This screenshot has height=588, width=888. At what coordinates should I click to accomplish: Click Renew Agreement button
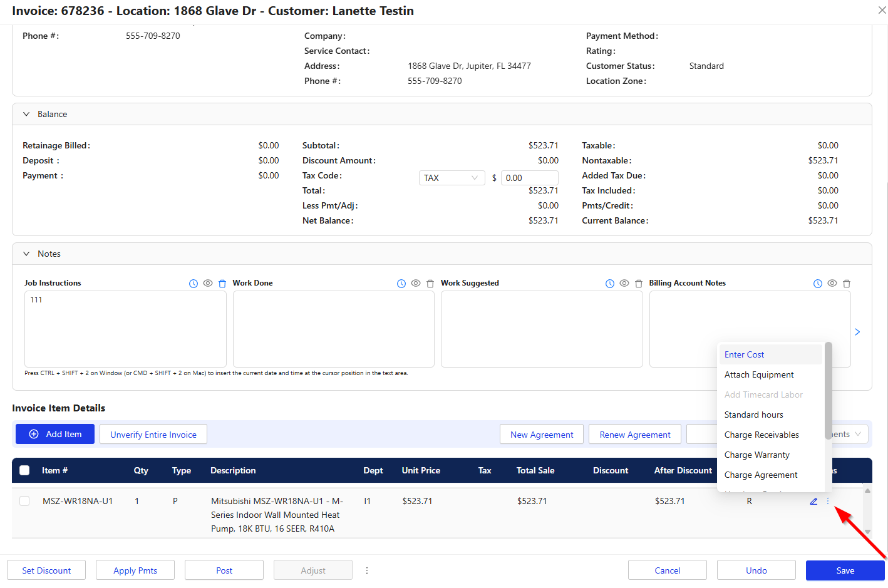635,434
